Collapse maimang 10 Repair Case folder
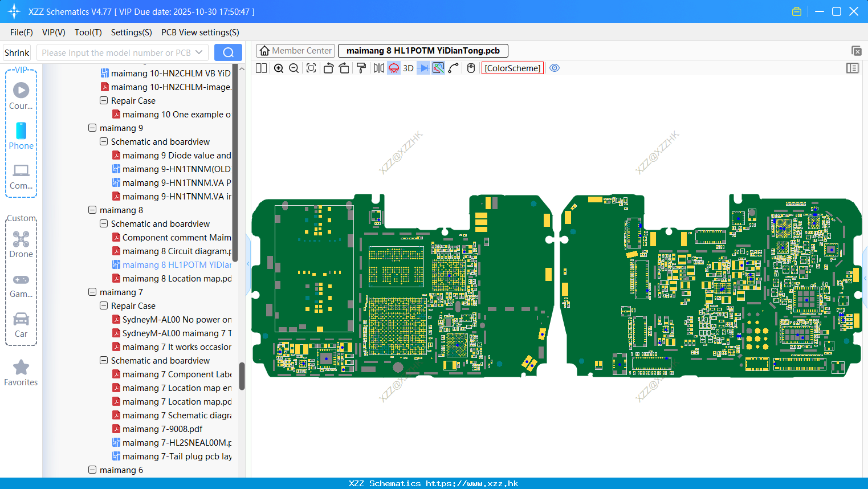Screen dimensions: 868x489 click(104, 101)
